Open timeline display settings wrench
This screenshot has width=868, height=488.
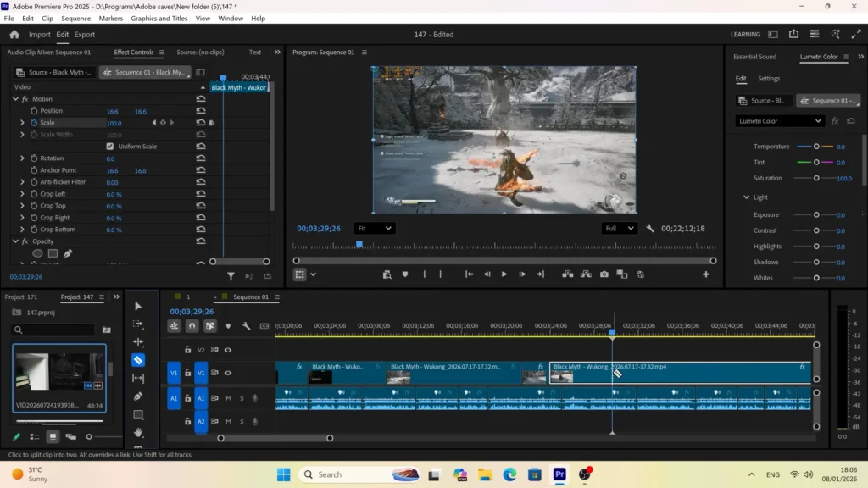[247, 326]
